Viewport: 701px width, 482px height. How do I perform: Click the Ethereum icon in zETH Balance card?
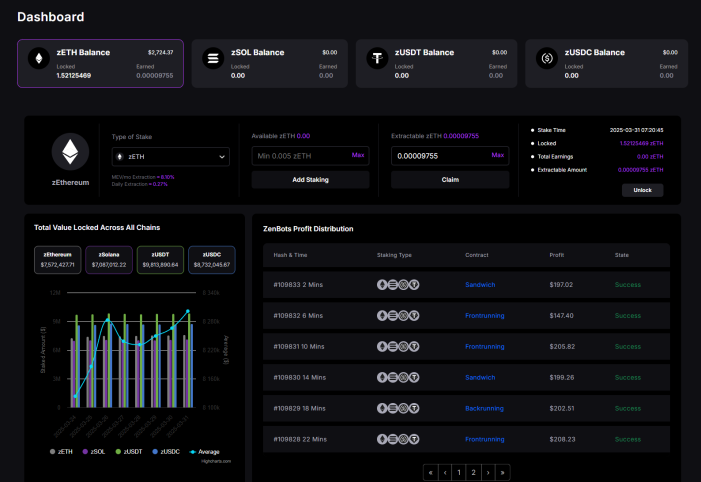(39, 58)
